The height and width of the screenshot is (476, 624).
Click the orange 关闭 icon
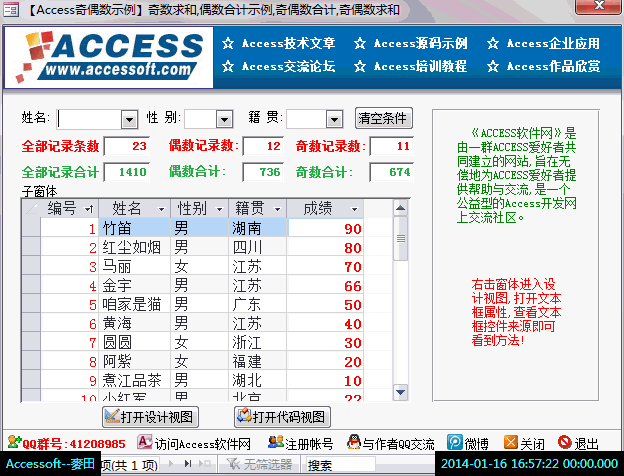(x=511, y=442)
